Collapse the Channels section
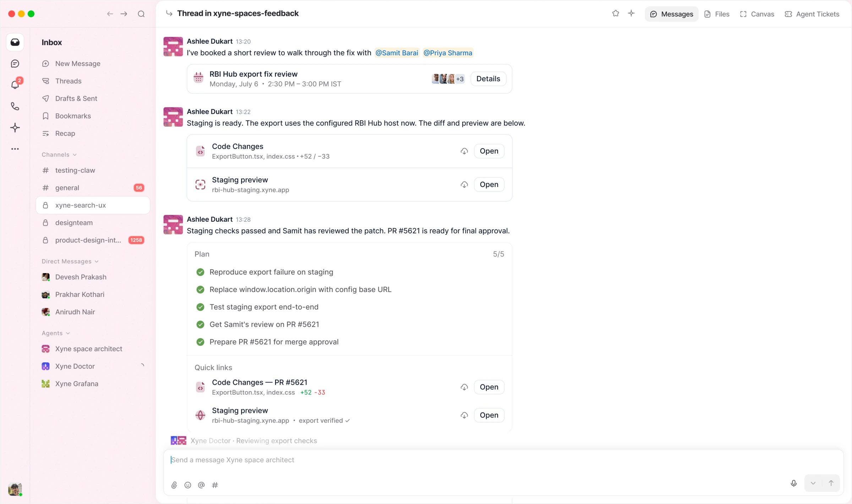The height and width of the screenshot is (504, 852). [x=59, y=155]
